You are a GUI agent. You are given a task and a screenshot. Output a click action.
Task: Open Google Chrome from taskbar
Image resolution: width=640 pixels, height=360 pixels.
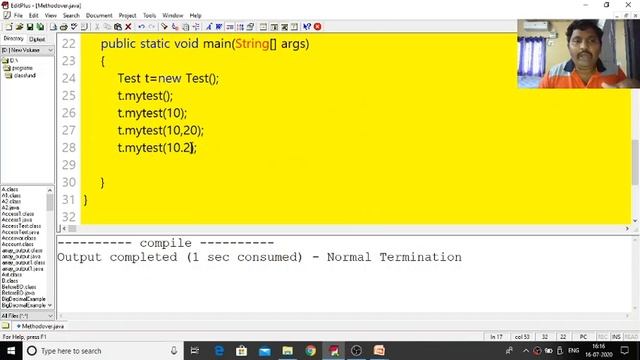311,351
